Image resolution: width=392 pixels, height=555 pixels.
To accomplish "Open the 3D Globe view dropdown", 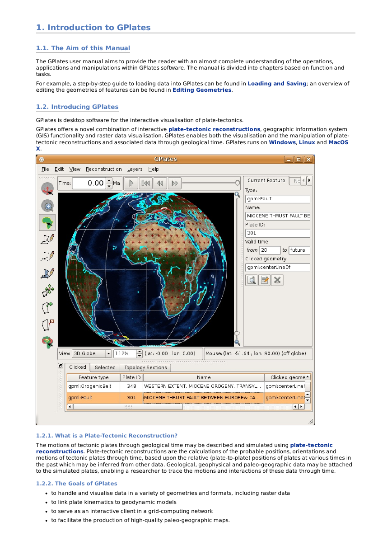I will [x=92, y=353].
